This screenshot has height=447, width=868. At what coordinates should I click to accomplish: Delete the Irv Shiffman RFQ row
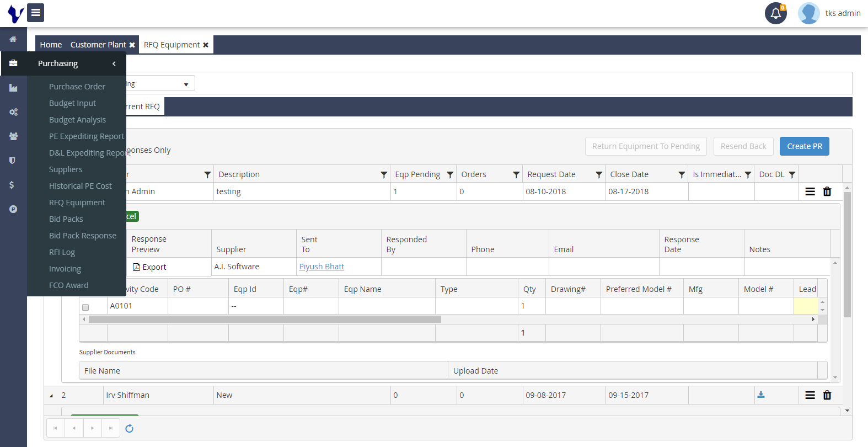point(827,395)
